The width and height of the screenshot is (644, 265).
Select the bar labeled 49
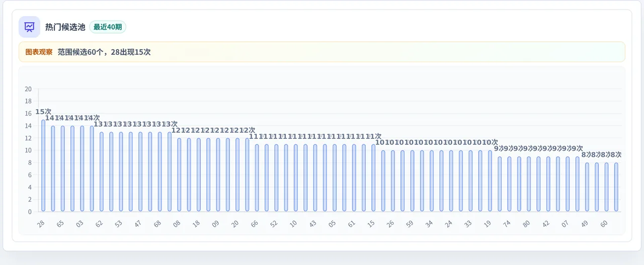click(587, 187)
